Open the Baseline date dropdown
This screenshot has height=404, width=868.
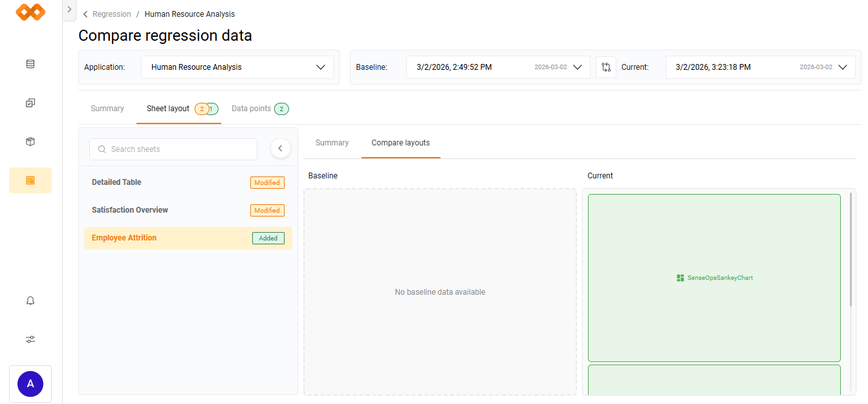[578, 67]
